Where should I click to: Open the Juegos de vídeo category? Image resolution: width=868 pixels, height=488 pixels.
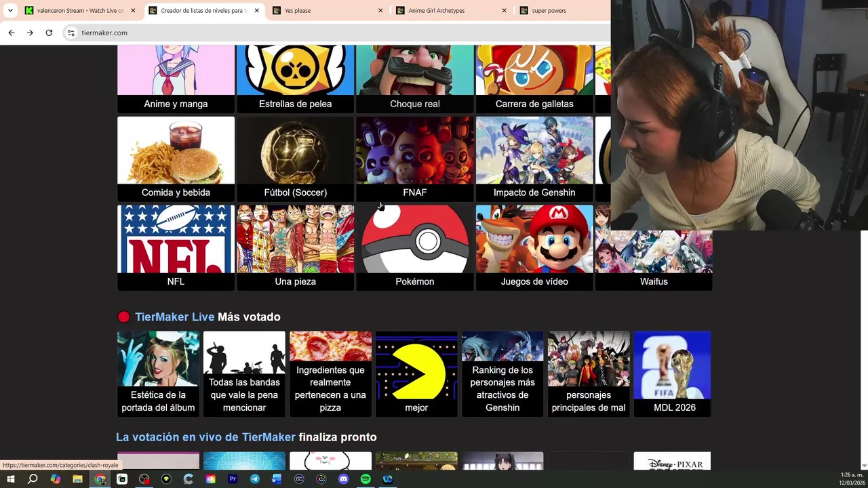(x=534, y=248)
